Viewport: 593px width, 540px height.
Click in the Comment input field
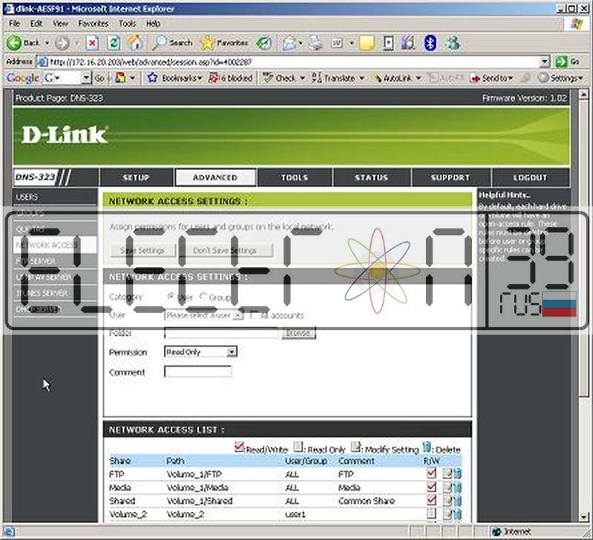click(x=198, y=372)
